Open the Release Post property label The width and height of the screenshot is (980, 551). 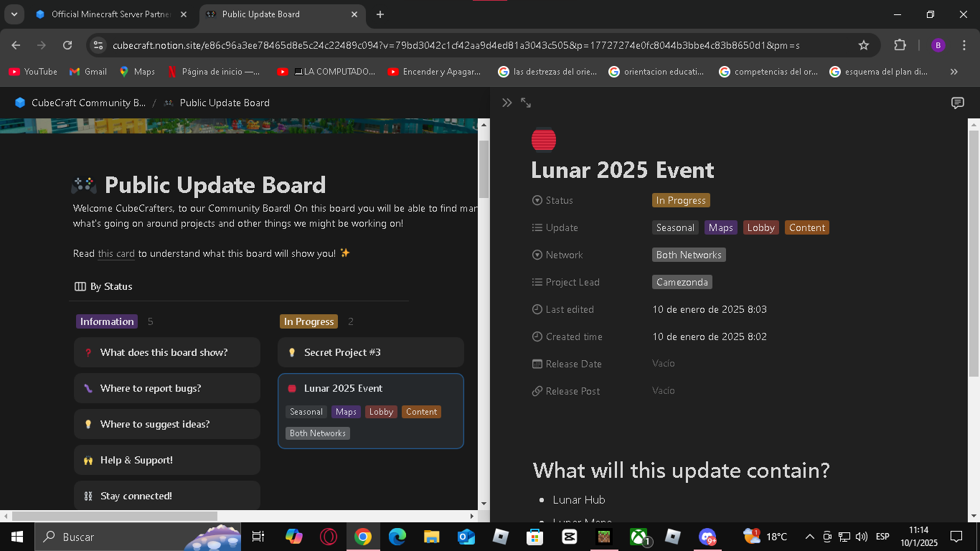tap(566, 391)
